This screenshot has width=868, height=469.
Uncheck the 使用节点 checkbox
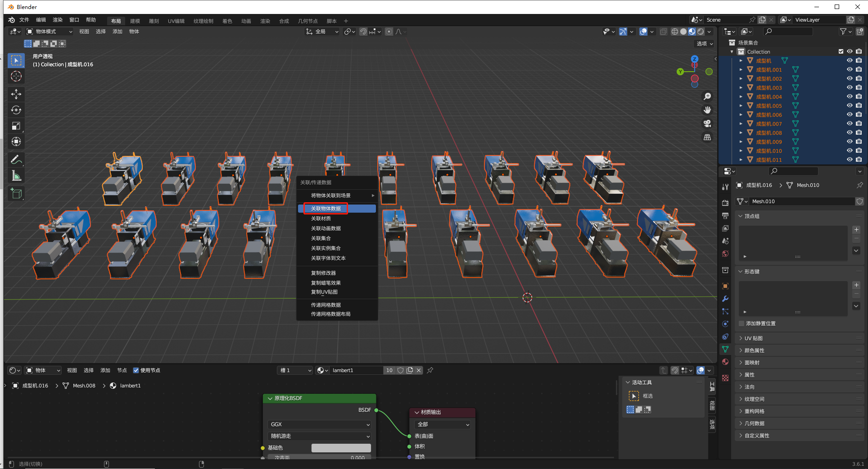tap(136, 370)
